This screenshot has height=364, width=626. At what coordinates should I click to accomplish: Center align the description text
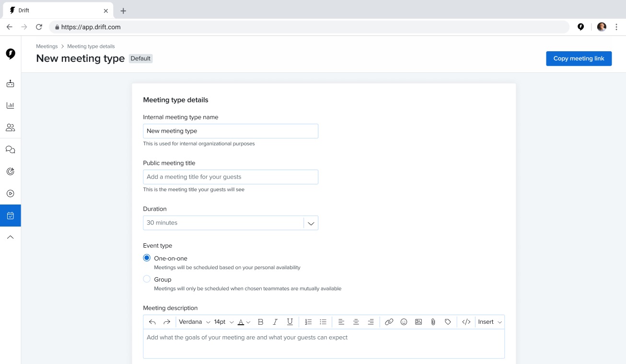356,322
